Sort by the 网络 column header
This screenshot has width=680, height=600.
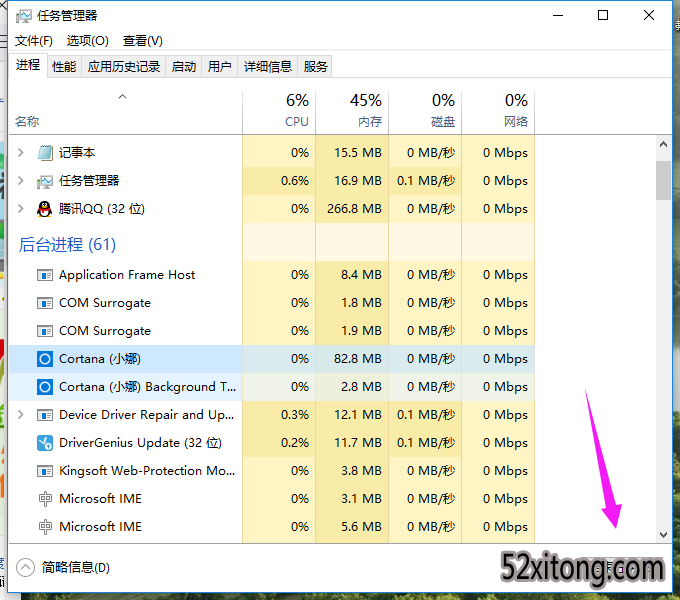[498, 112]
